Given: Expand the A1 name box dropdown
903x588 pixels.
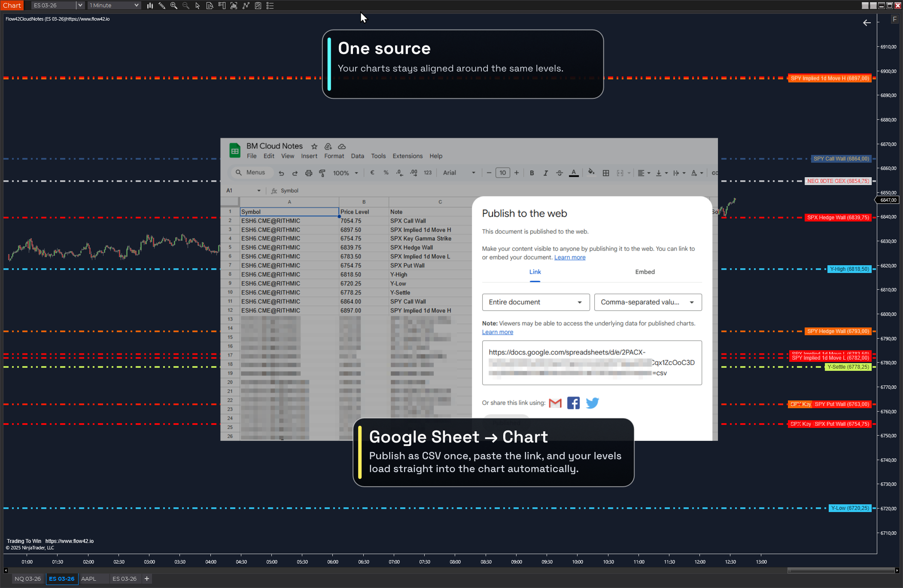Looking at the screenshot, I should (x=259, y=191).
